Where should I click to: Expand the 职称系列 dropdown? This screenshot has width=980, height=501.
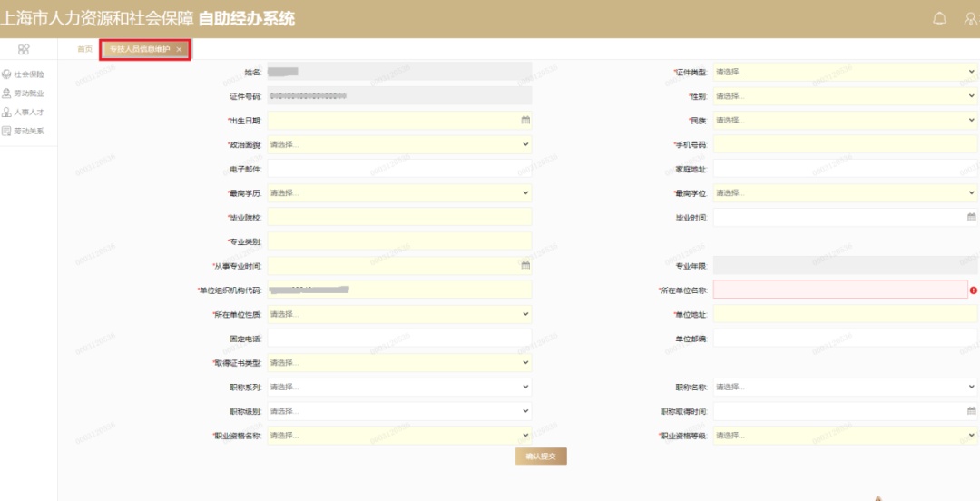click(x=399, y=388)
